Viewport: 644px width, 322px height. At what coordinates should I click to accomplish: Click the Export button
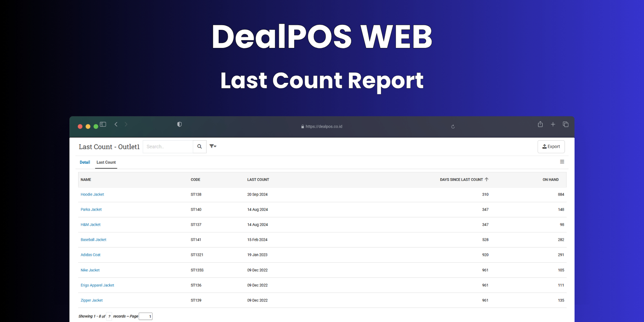[551, 146]
